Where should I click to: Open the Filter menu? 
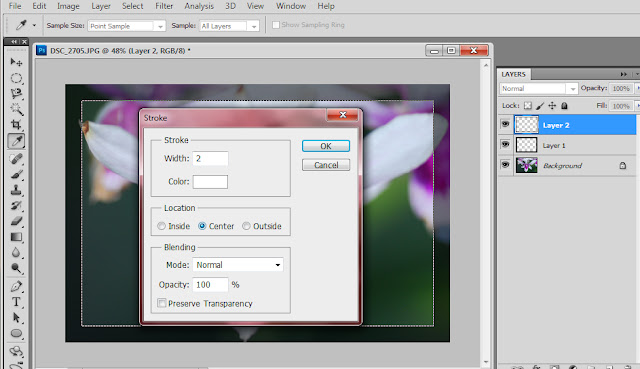[164, 6]
